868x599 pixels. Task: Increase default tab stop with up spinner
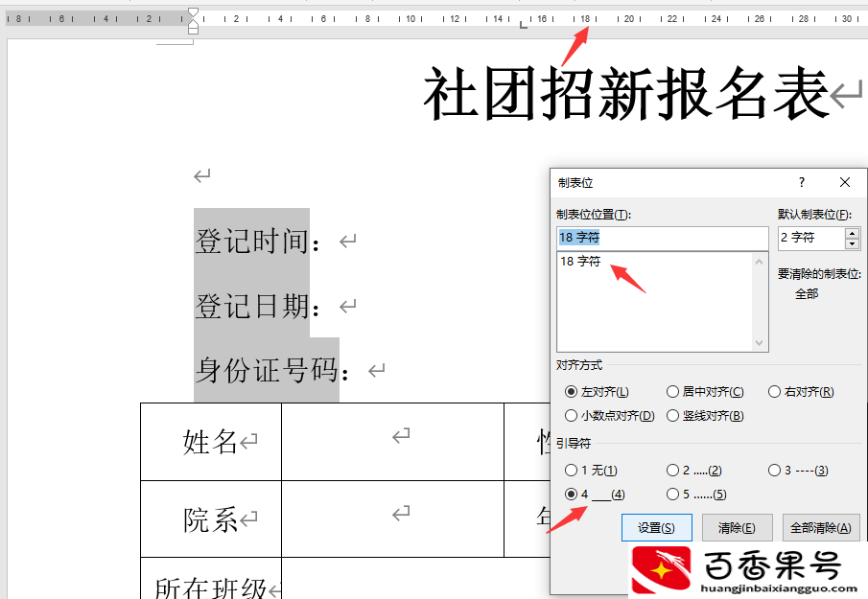point(852,233)
